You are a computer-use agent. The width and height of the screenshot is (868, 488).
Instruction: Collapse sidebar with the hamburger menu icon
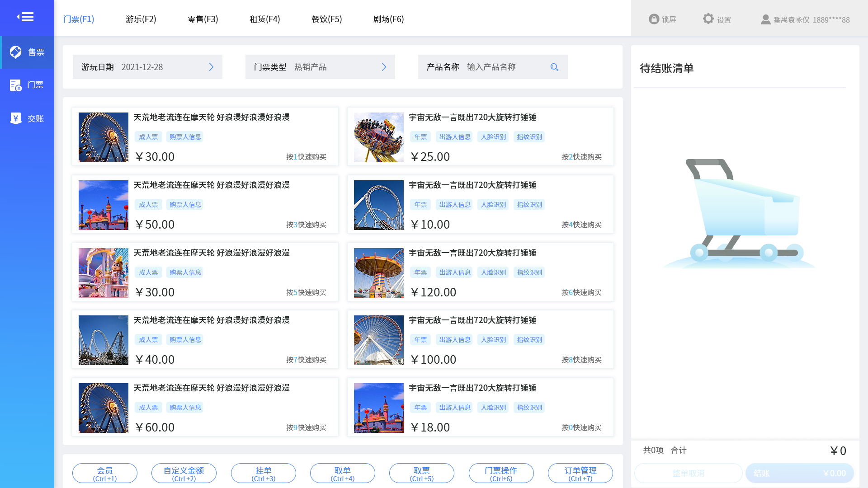coord(25,17)
